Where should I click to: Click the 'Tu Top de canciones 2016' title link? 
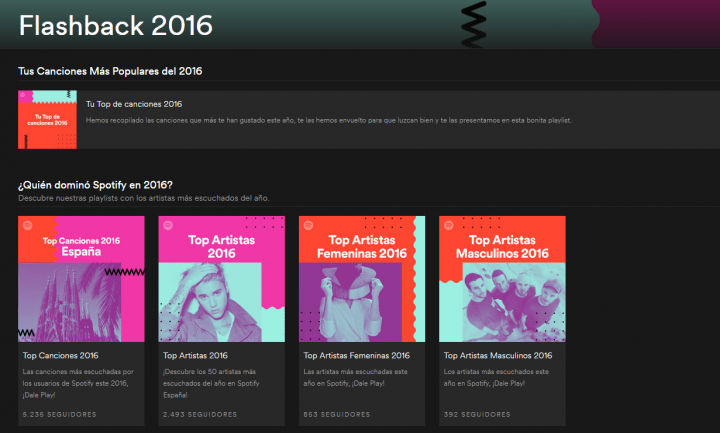(x=134, y=104)
